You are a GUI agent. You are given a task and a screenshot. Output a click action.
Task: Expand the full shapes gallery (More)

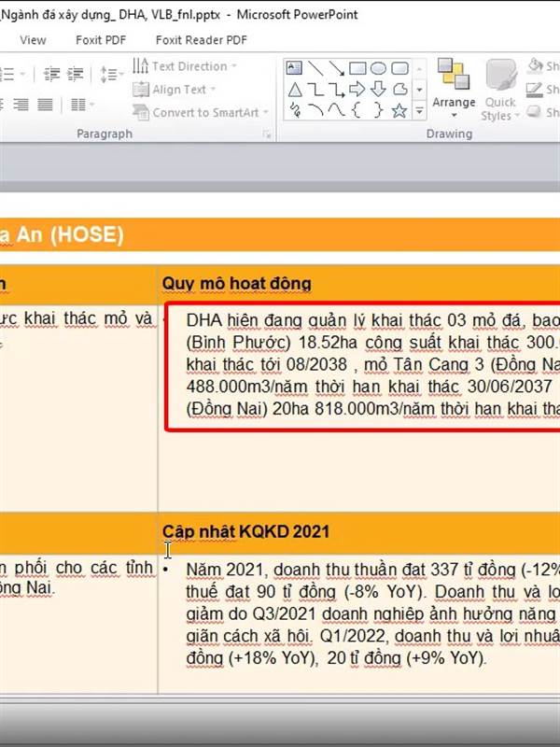(419, 110)
